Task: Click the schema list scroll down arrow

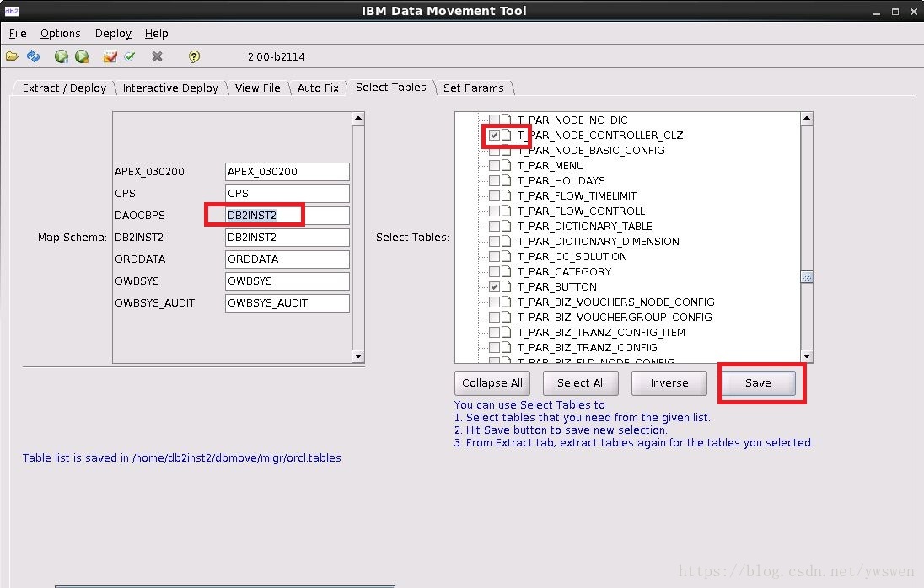Action: click(x=357, y=356)
